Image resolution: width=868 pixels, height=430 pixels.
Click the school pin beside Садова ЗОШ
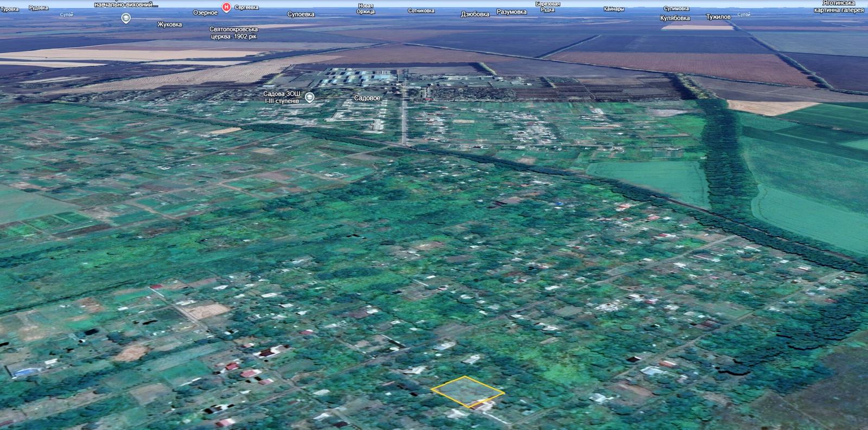(310, 98)
